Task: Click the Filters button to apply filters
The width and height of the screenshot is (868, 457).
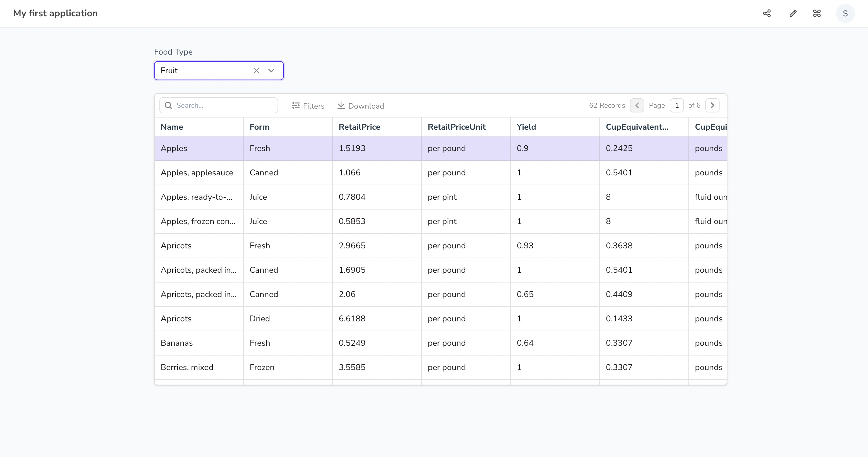Action: tap(308, 106)
